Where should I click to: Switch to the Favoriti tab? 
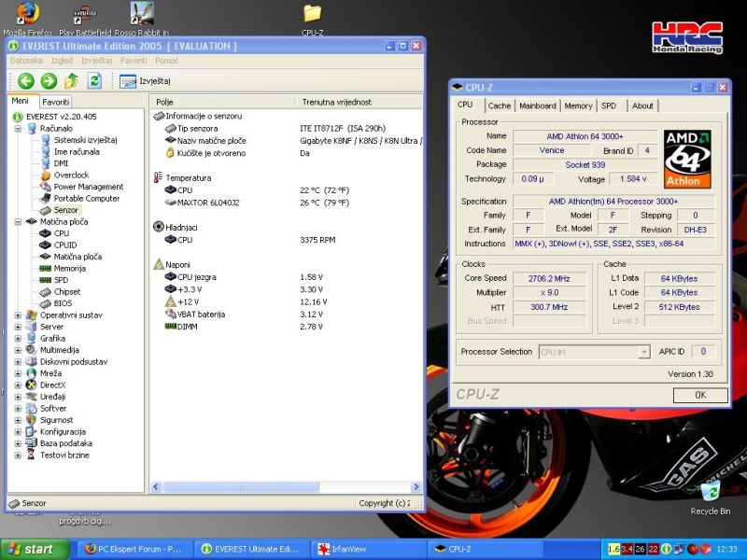point(56,102)
